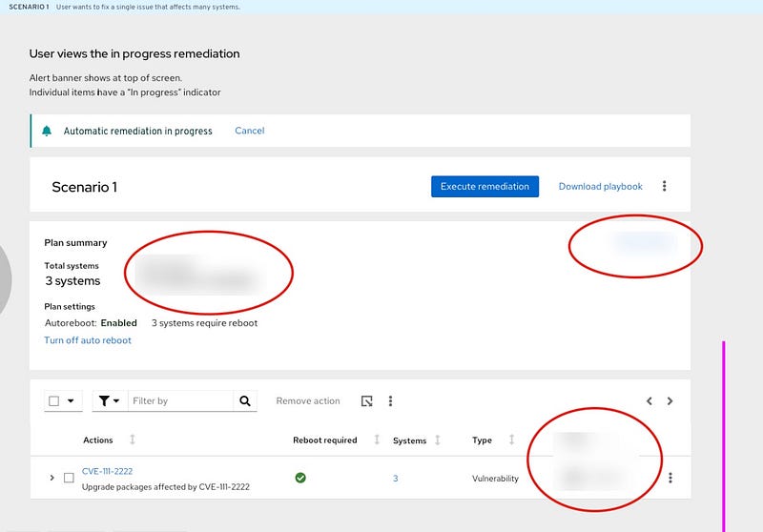This screenshot has width=763, height=532.
Task: Turn off auto reboot link
Action: tap(88, 340)
